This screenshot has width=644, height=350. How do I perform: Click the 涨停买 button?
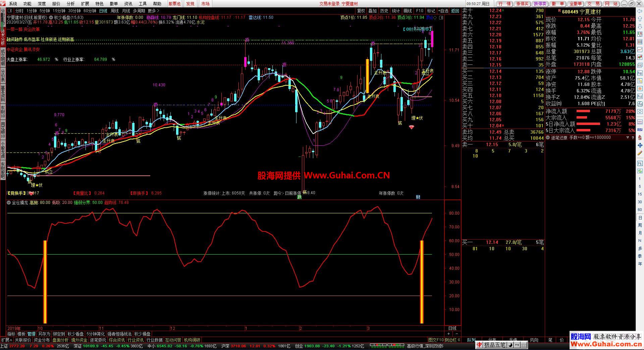point(522,4)
